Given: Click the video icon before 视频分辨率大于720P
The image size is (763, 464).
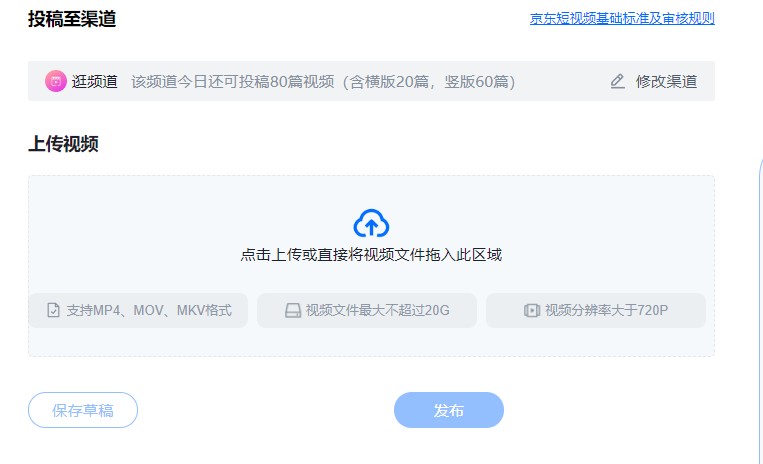Looking at the screenshot, I should click(531, 310).
